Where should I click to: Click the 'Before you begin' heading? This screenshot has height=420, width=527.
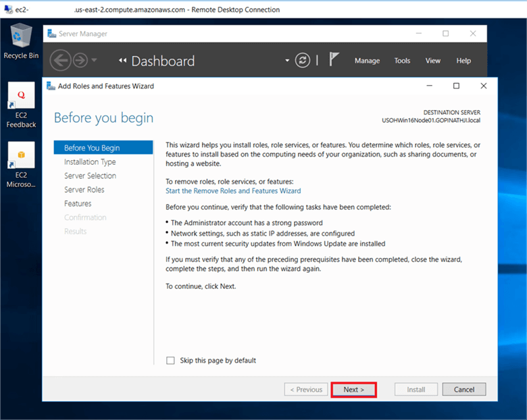pos(103,118)
